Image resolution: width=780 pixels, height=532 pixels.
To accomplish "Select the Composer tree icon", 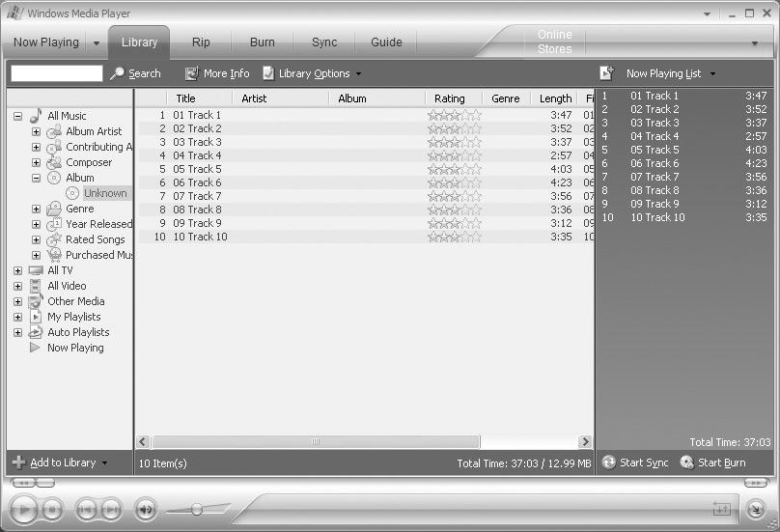I will coord(54,162).
